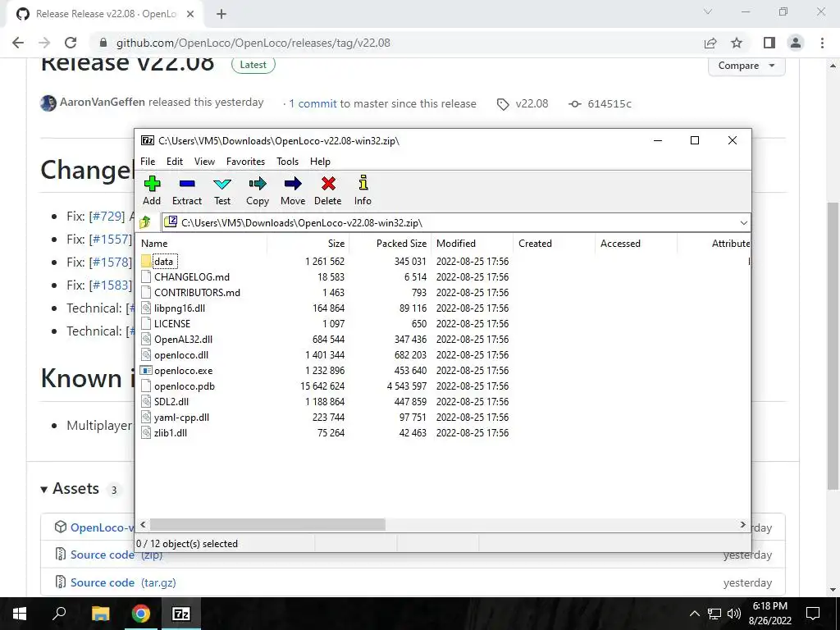Open Windows taskbar search

59,613
